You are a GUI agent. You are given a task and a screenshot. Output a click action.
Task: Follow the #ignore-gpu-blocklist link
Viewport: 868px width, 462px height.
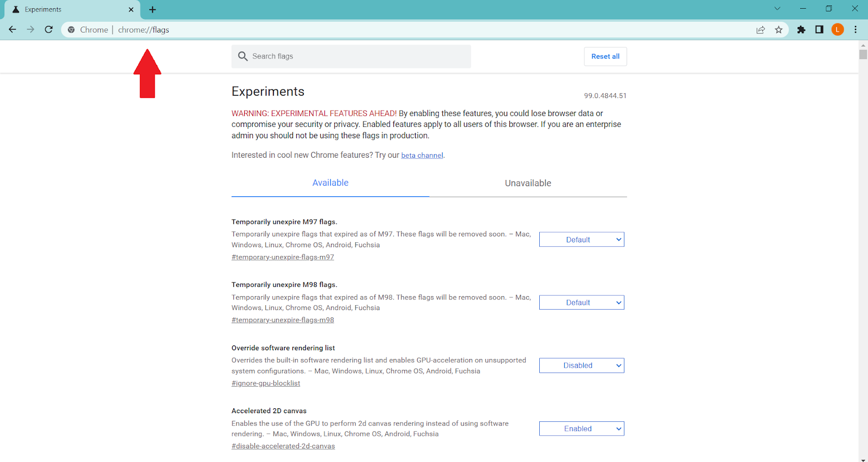click(266, 383)
